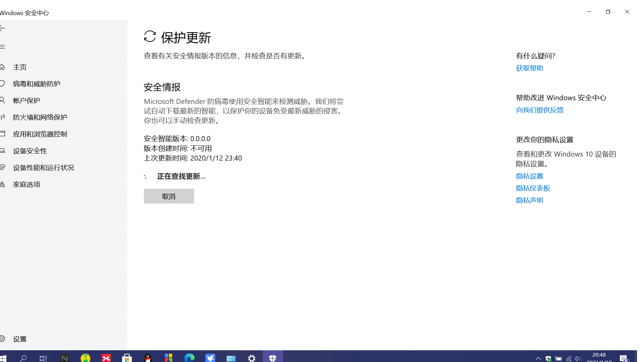
Task: Click the 帐户保护 person icon
Action: pos(2,100)
